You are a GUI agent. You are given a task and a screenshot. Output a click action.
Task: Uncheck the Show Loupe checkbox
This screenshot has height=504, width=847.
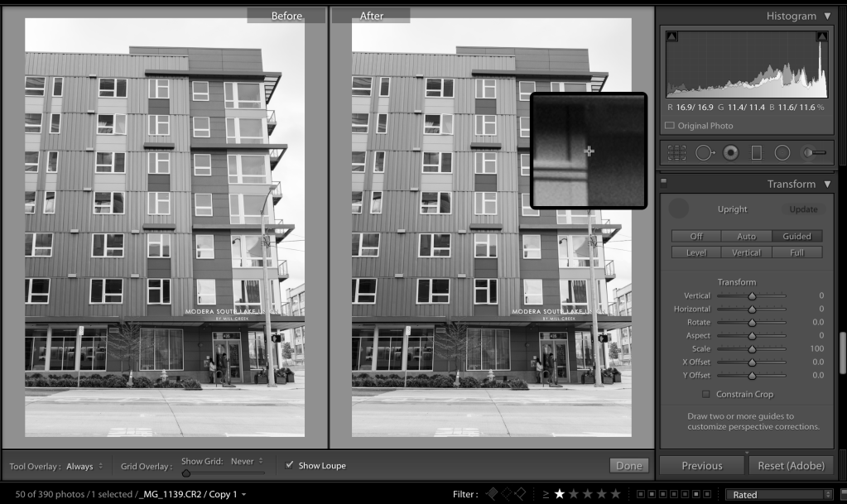(289, 465)
